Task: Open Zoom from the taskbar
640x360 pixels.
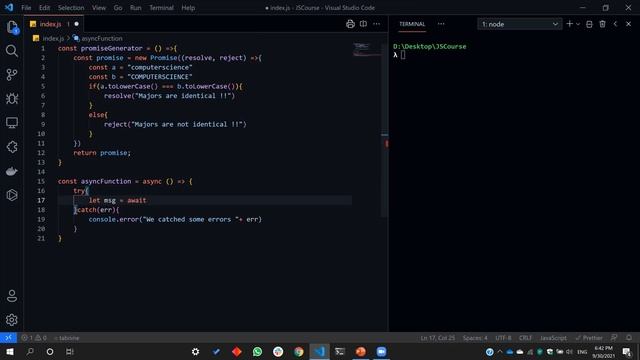Action: pos(381,351)
